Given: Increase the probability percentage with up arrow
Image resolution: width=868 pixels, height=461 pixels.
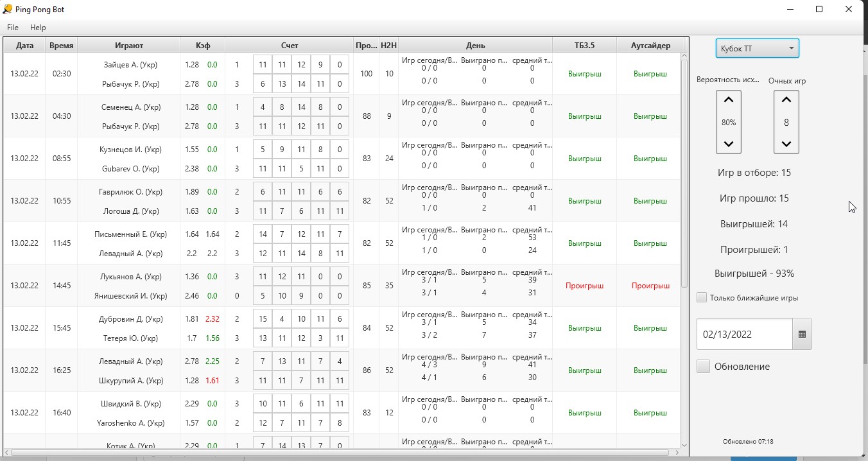Looking at the screenshot, I should tap(728, 100).
